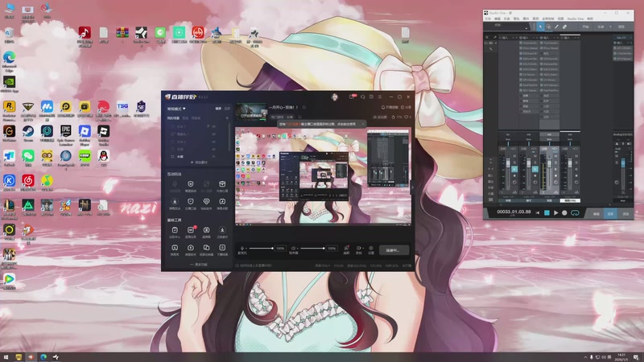Open Steam from the desktop

[28, 131]
